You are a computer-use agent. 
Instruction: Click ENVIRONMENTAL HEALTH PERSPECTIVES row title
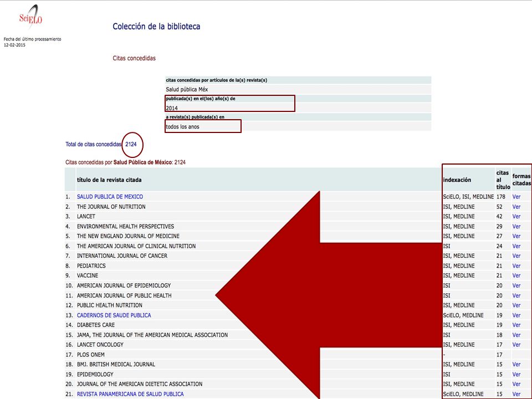(125, 226)
